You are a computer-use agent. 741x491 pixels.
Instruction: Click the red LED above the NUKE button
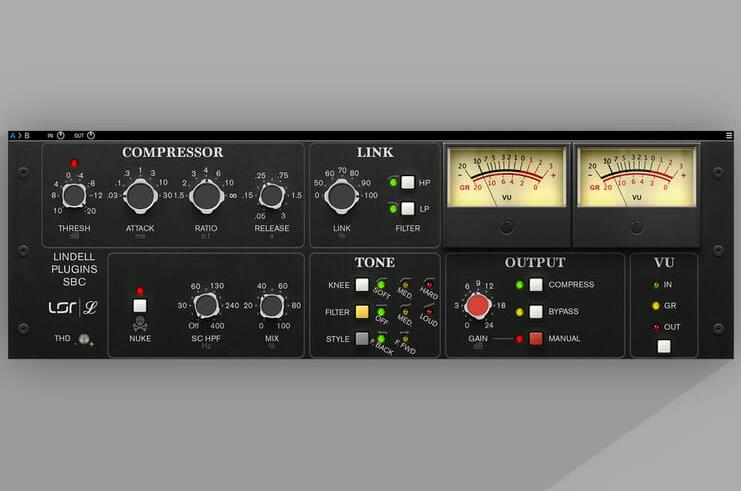click(x=140, y=291)
